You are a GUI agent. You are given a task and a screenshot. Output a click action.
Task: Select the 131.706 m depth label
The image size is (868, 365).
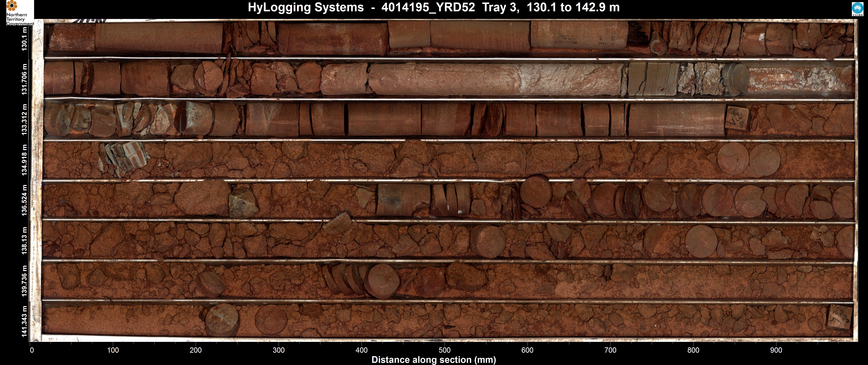click(24, 79)
